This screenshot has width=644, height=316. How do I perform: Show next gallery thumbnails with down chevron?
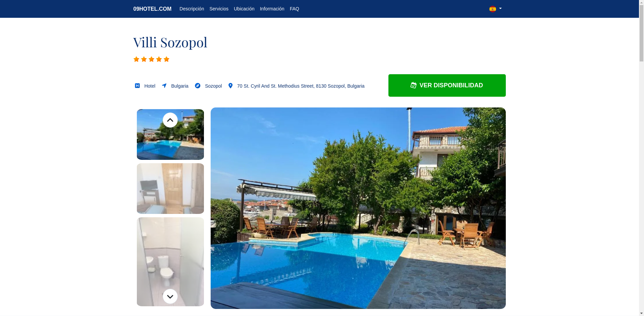(x=170, y=297)
